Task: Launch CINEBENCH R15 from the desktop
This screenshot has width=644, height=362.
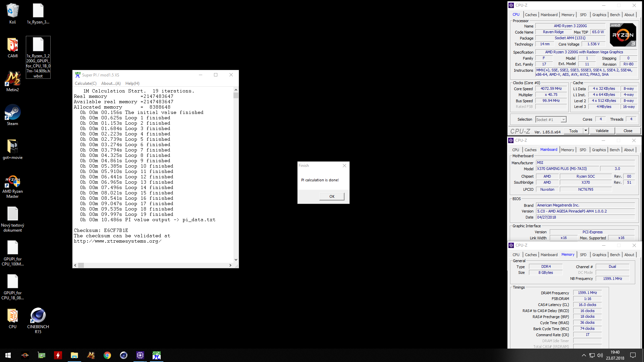Action: coord(38,321)
